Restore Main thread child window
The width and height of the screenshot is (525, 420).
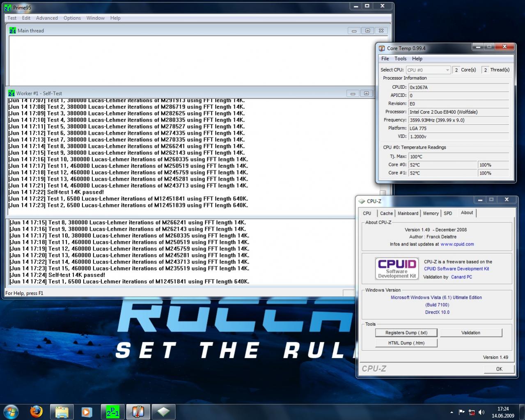pos(368,31)
